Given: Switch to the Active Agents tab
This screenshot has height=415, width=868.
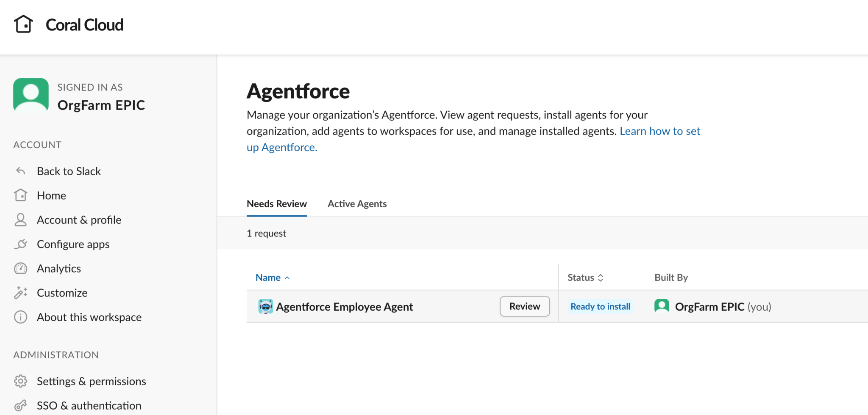Looking at the screenshot, I should (357, 204).
